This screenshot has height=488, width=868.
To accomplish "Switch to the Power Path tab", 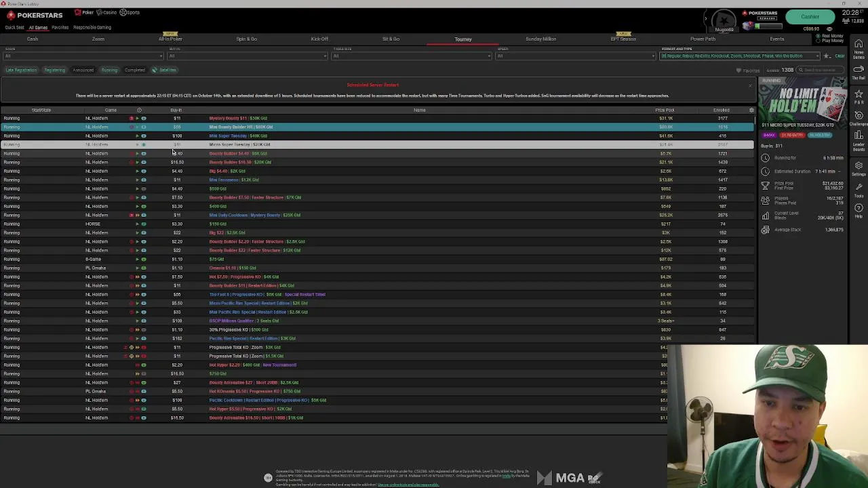I will [x=703, y=39].
